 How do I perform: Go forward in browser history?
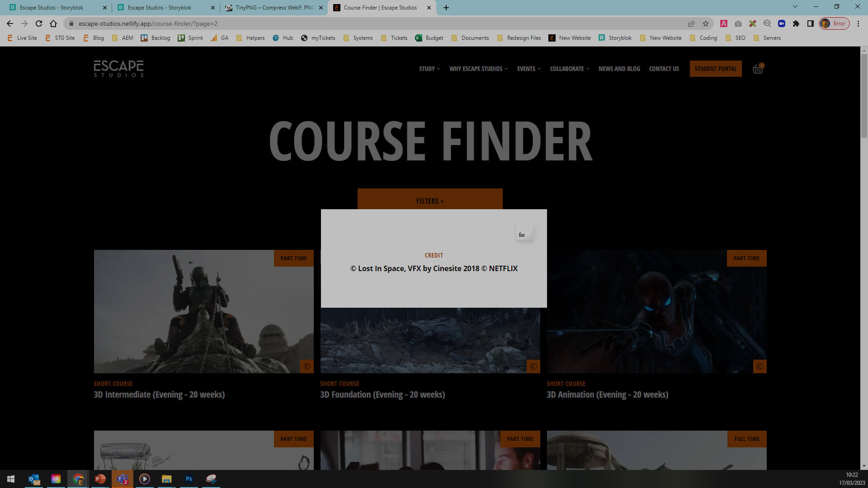[x=24, y=23]
